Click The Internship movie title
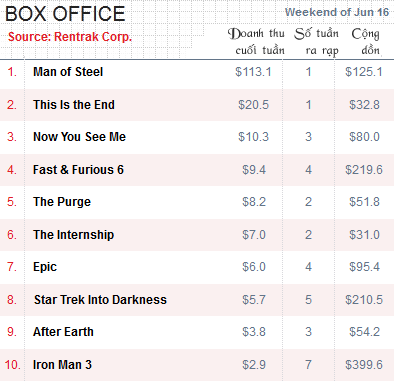This screenshot has width=394, height=381. (x=73, y=235)
